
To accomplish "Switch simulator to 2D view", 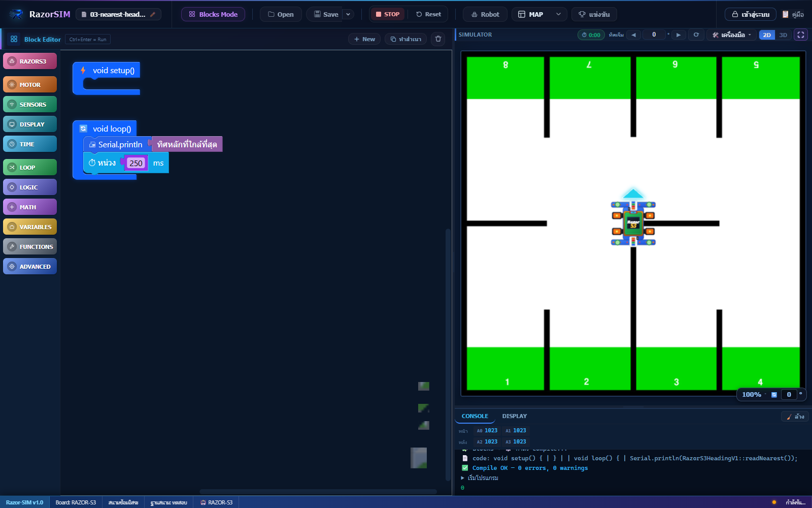I will tap(767, 35).
